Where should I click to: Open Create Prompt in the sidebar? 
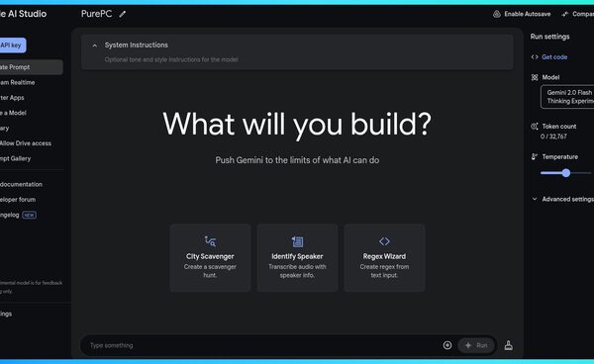coord(31,67)
